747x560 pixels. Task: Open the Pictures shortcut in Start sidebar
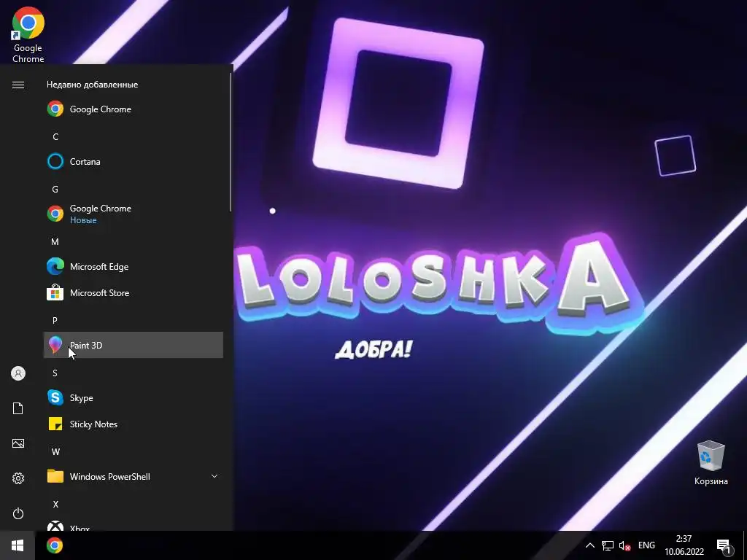click(x=18, y=443)
